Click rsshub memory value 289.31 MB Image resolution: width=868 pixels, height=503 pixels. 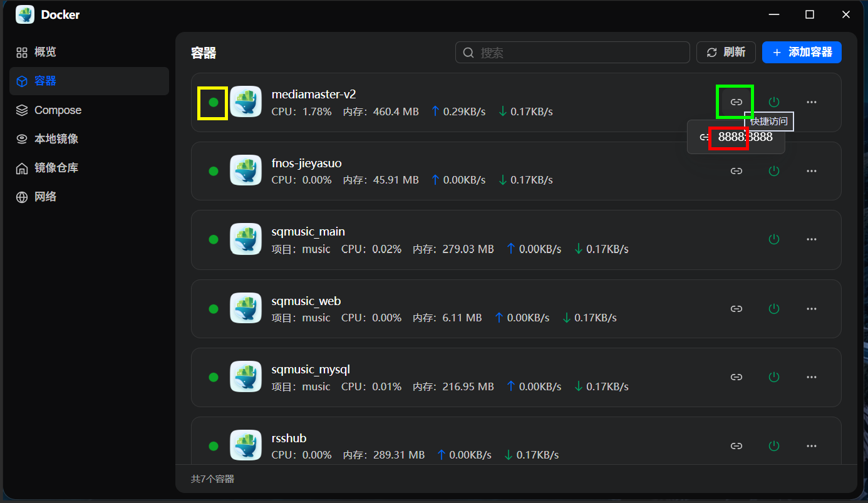(399, 455)
